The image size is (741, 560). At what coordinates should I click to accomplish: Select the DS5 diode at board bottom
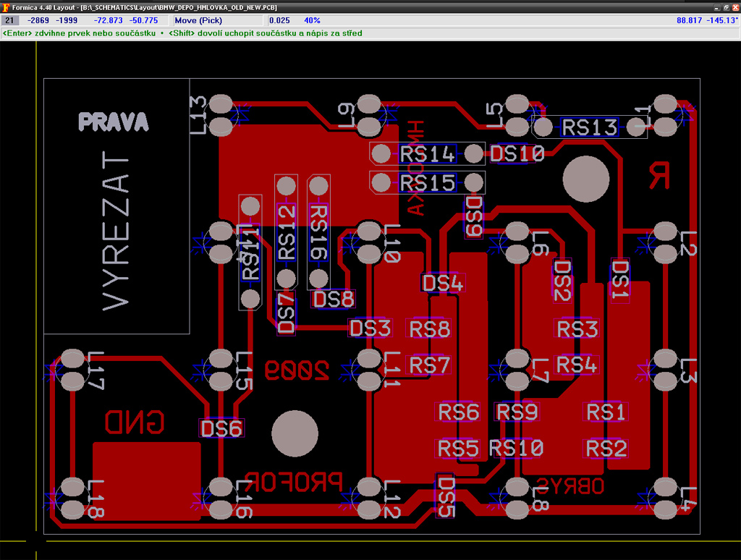(x=446, y=496)
